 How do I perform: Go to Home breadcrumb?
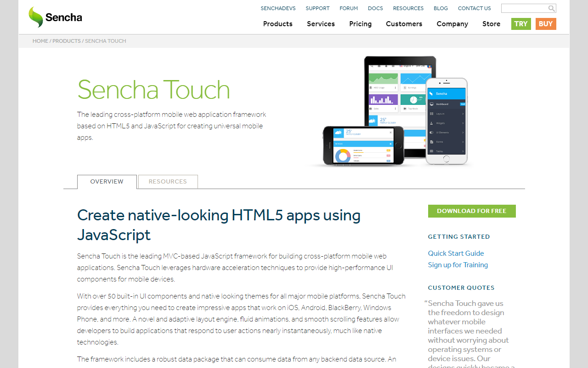pos(40,41)
